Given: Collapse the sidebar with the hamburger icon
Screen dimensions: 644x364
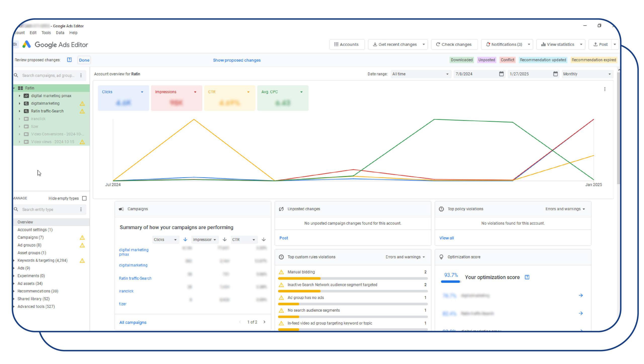Looking at the screenshot, I should tap(15, 44).
